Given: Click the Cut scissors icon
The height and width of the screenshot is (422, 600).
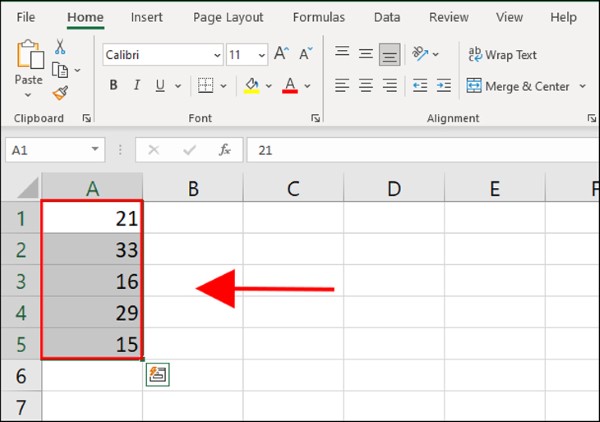Looking at the screenshot, I should coord(60,47).
